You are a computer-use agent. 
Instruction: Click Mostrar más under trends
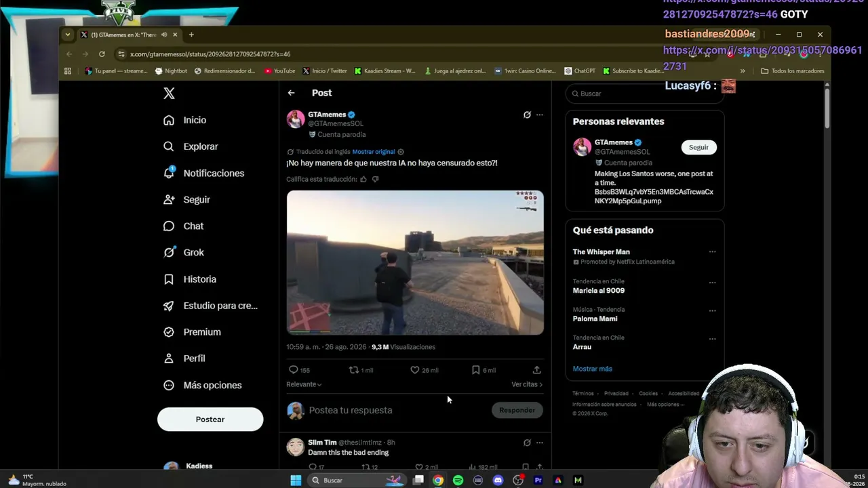click(593, 369)
